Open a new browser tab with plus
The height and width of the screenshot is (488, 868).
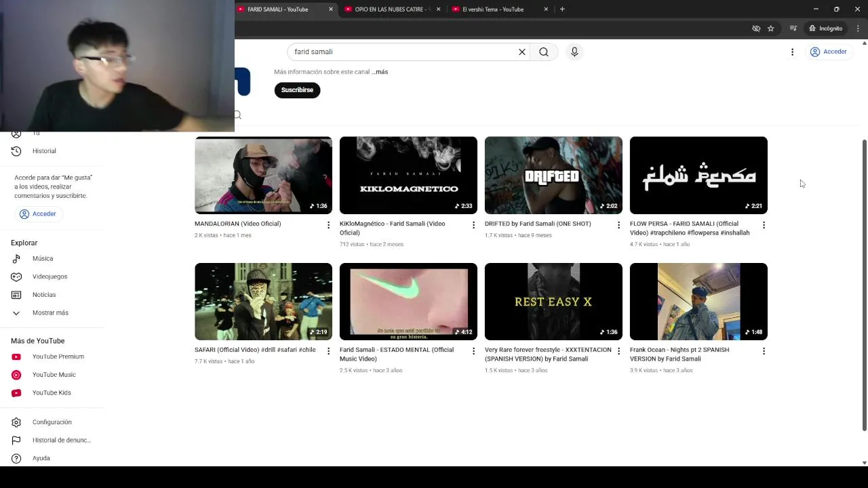tap(562, 9)
